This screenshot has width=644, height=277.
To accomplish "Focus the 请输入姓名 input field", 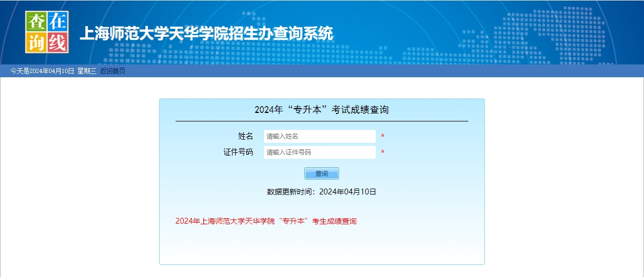I will point(319,136).
